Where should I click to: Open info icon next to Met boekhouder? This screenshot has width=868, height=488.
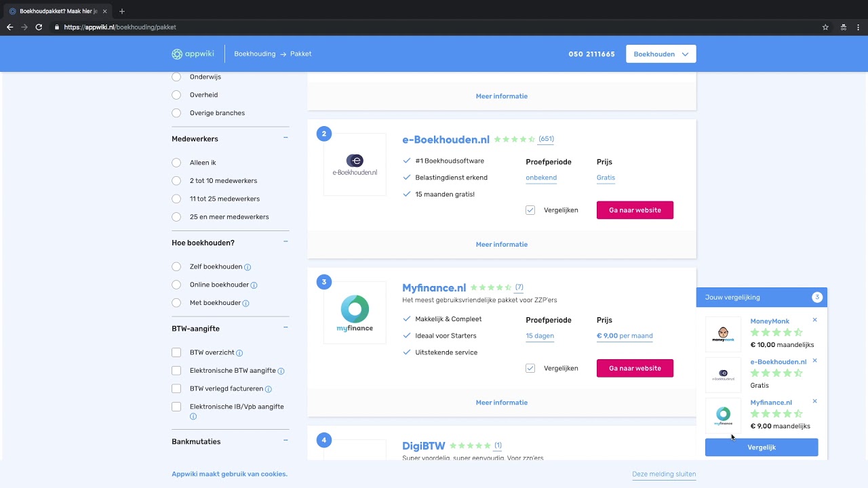click(245, 304)
